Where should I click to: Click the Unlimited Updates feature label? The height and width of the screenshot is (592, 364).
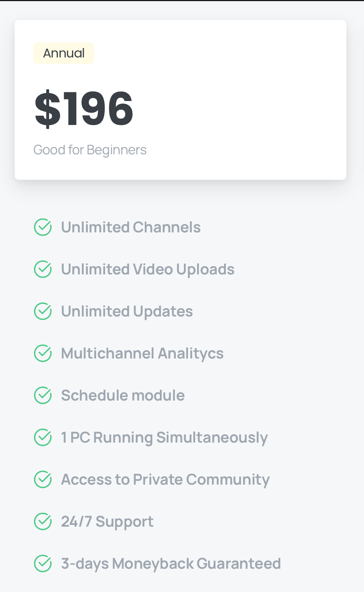coord(127,312)
